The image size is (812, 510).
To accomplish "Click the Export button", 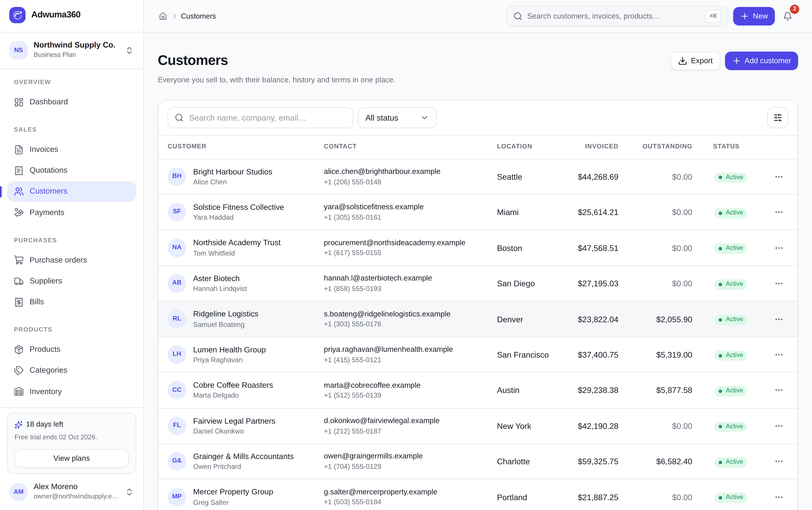I will pyautogui.click(x=695, y=61).
